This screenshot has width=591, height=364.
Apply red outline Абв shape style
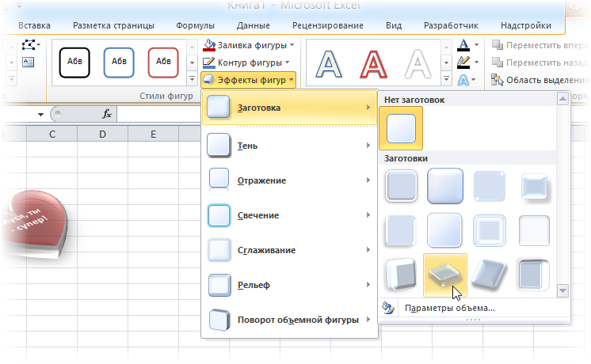click(x=163, y=63)
